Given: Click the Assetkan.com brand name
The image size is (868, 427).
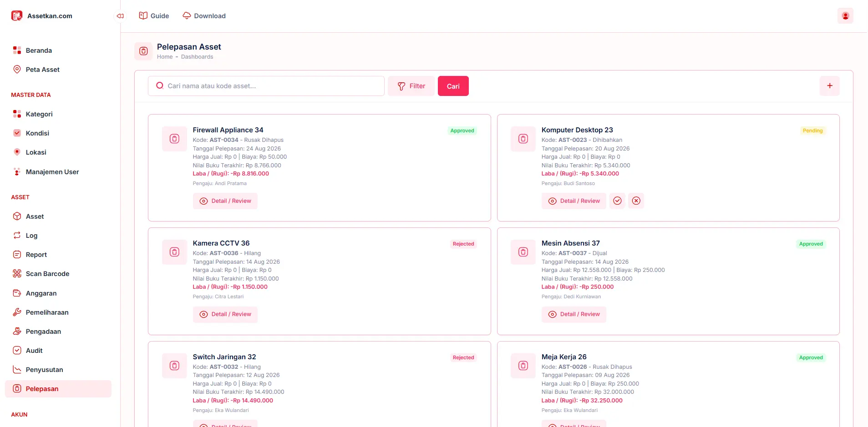Looking at the screenshot, I should pyautogui.click(x=50, y=16).
